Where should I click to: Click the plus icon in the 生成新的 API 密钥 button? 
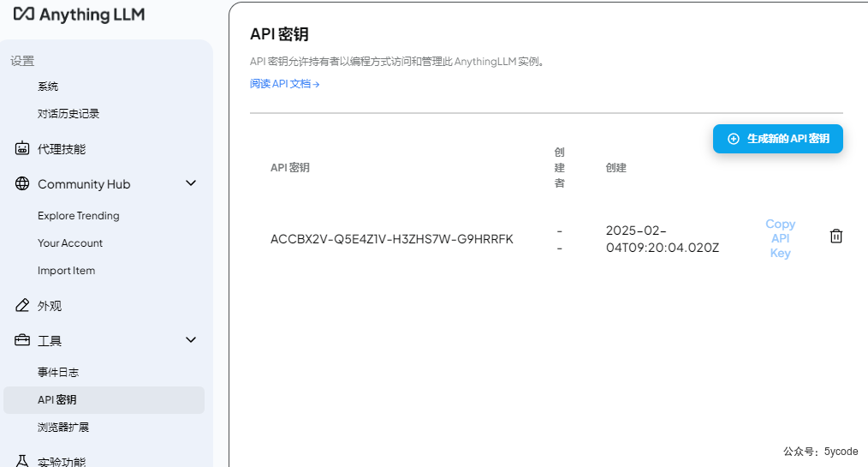tap(733, 139)
